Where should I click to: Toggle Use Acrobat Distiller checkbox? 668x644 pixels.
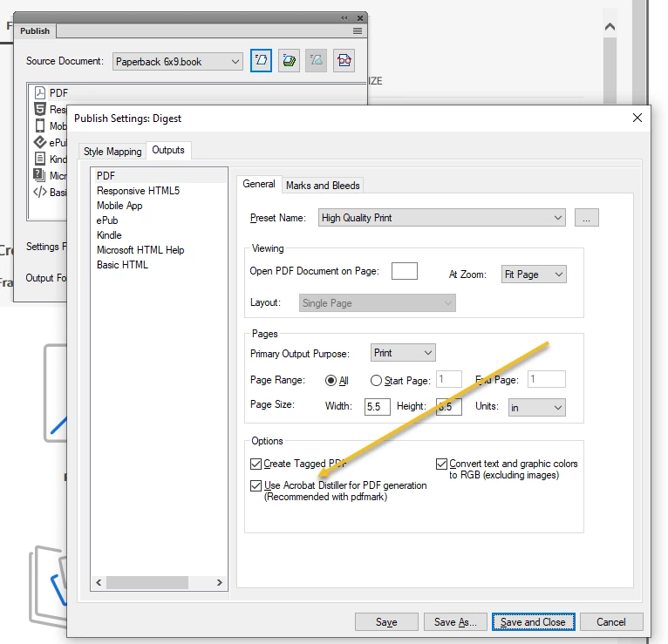pyautogui.click(x=256, y=485)
